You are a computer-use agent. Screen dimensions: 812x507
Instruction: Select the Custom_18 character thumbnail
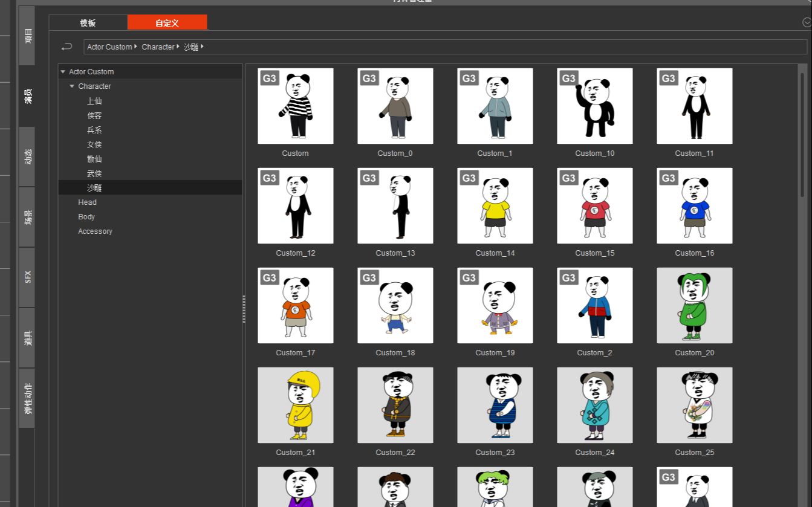[395, 305]
